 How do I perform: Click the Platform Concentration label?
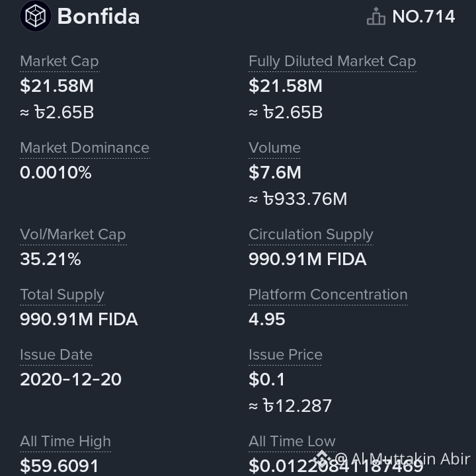328,294
